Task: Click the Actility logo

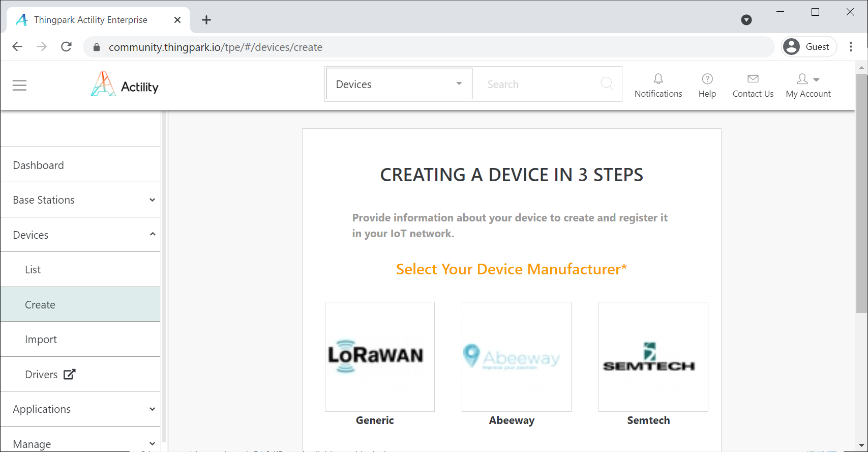Action: click(125, 84)
